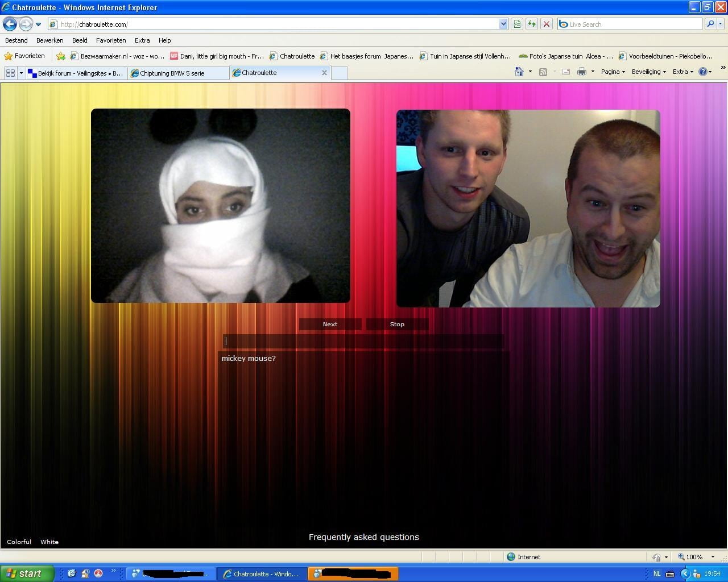Click the Add to Favorites bar icon
The image size is (728, 582).
61,56
